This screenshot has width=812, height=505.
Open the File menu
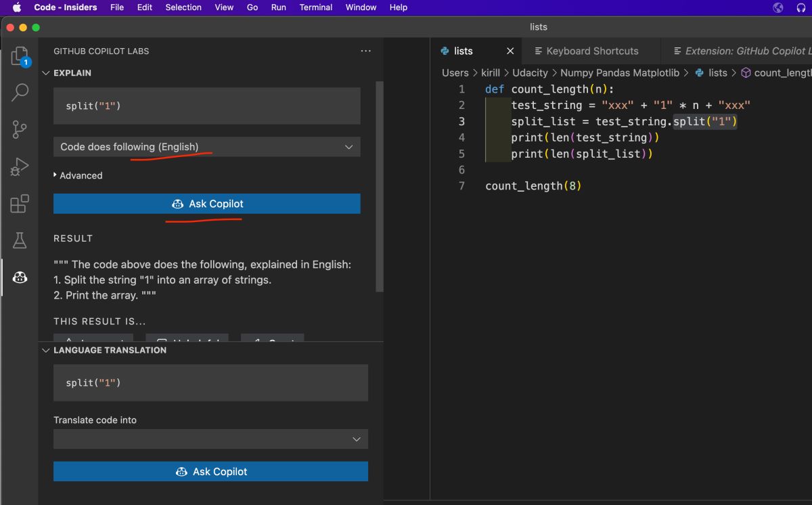pos(117,7)
